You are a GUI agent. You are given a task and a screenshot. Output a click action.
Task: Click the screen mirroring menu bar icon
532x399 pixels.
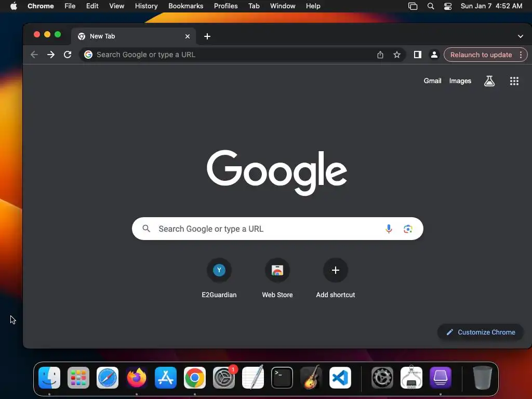coord(413,6)
